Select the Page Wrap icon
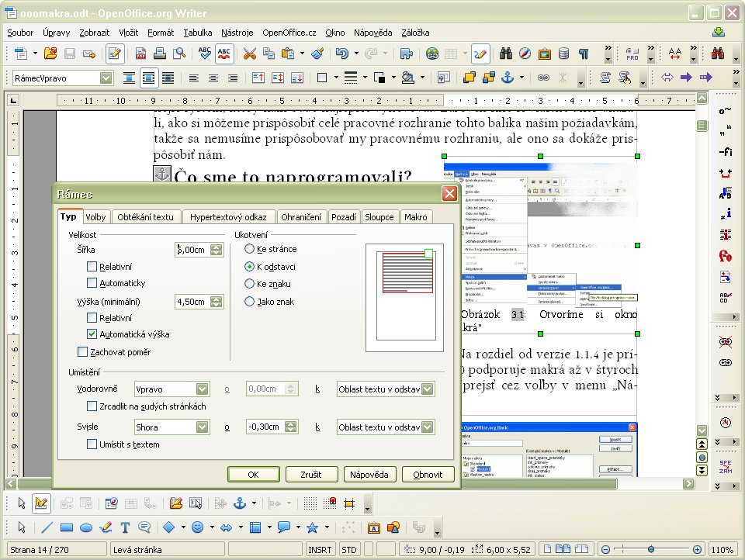 pyautogui.click(x=149, y=78)
